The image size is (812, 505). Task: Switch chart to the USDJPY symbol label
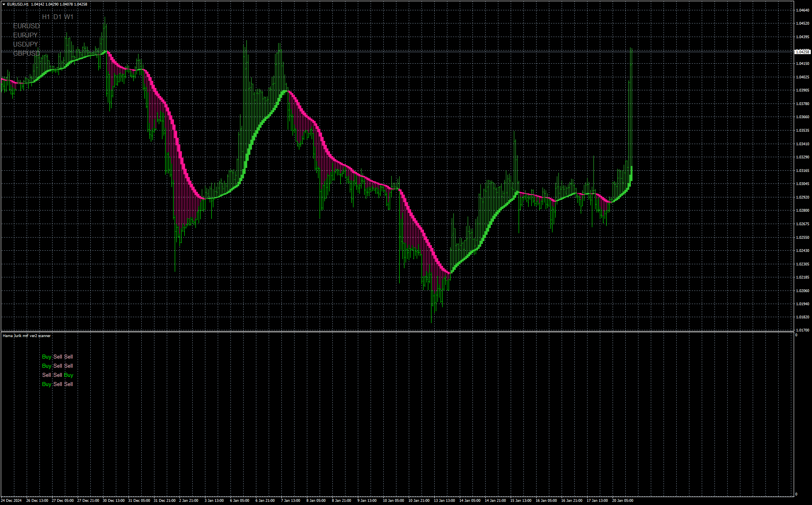point(25,44)
